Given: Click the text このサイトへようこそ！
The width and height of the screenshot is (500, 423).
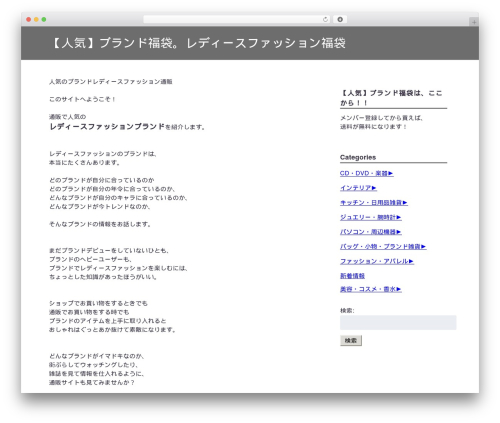Looking at the screenshot, I should point(82,99).
